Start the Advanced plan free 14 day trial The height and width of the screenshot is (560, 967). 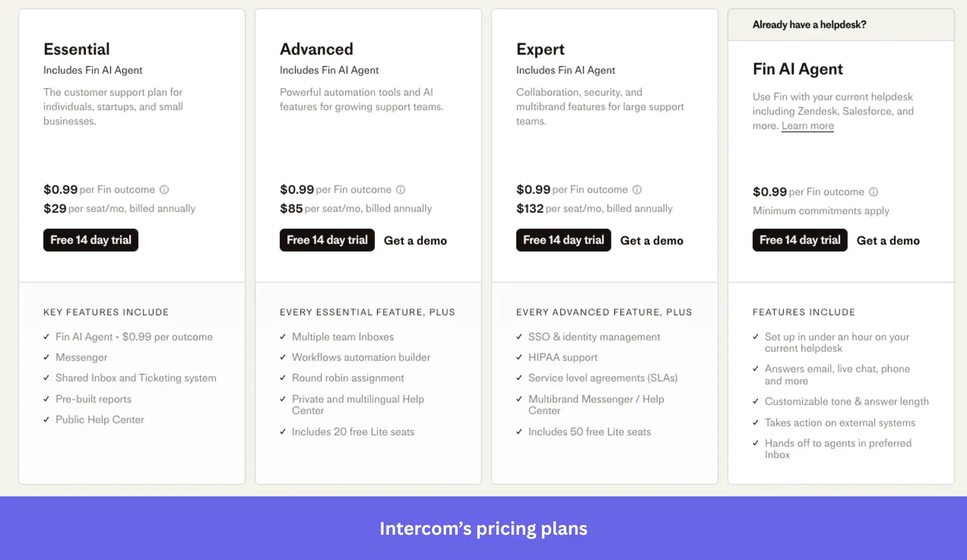(327, 240)
